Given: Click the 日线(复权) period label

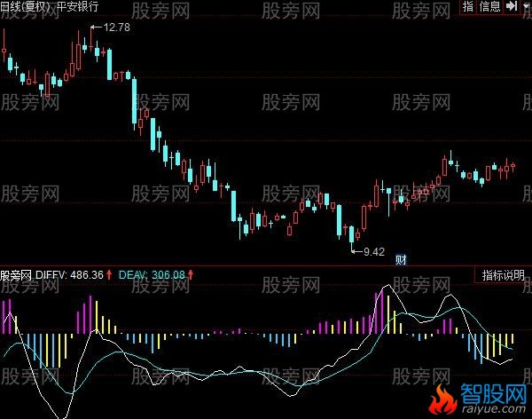Looking at the screenshot, I should (25, 6).
